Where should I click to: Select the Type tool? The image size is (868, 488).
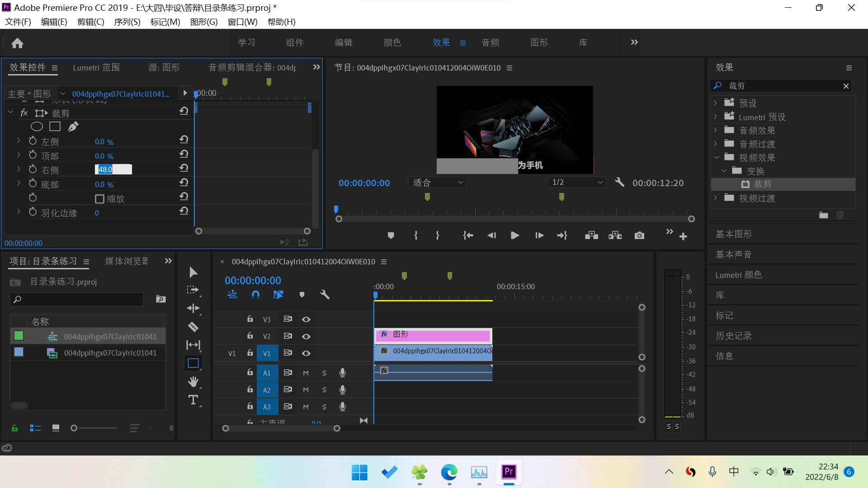coord(193,400)
